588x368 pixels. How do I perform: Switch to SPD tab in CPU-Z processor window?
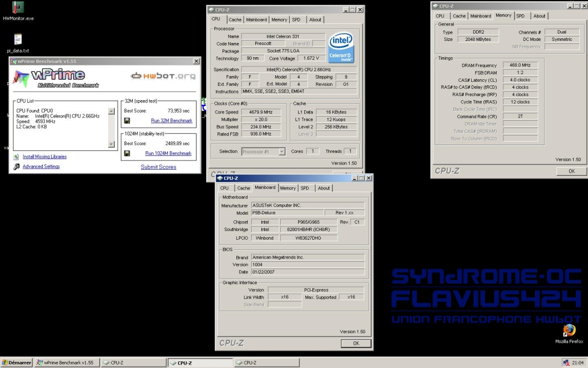tap(296, 19)
